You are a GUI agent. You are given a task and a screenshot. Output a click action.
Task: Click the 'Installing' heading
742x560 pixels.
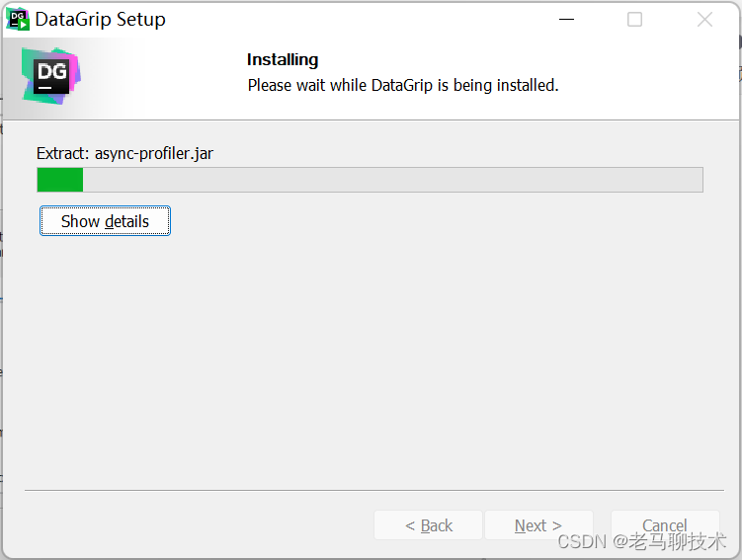[283, 60]
